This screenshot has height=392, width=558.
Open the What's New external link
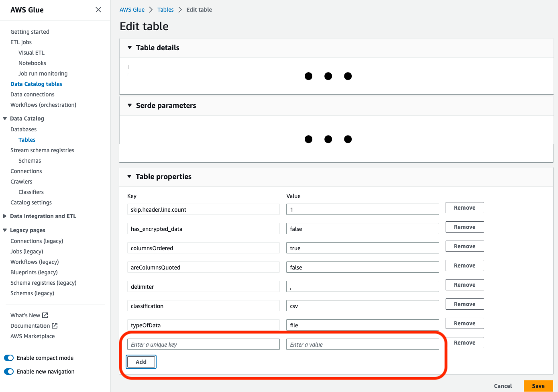pos(25,315)
